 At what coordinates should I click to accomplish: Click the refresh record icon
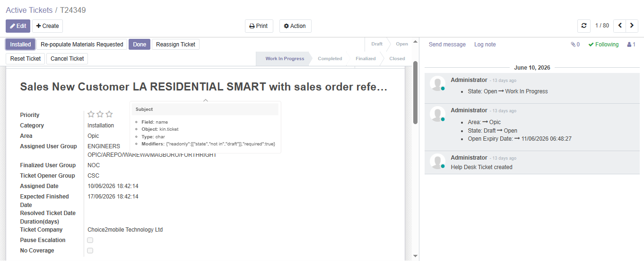pos(584,26)
